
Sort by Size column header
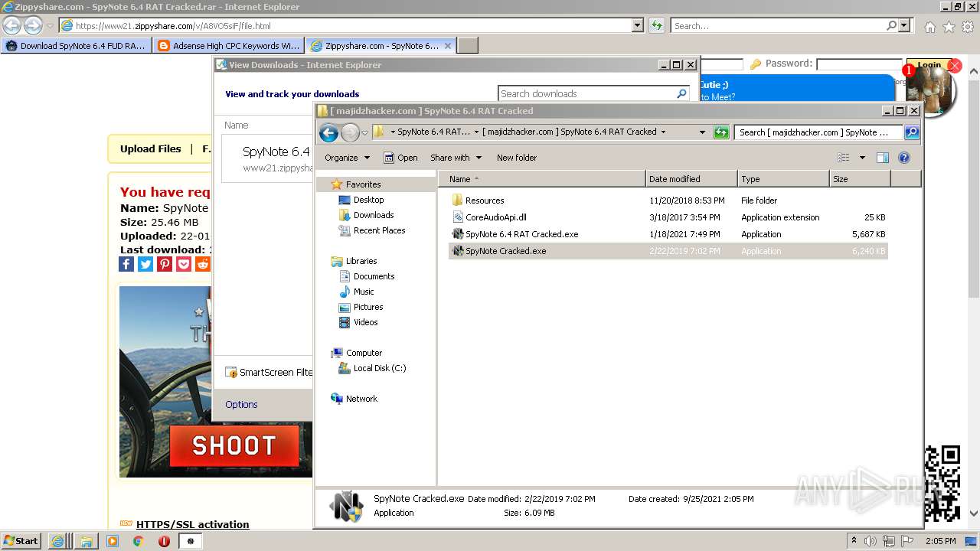click(x=860, y=179)
